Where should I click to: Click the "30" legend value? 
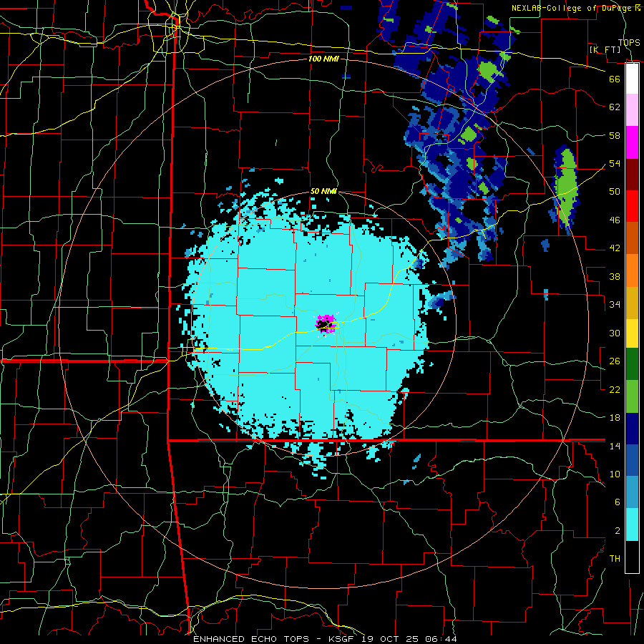[x=615, y=333]
